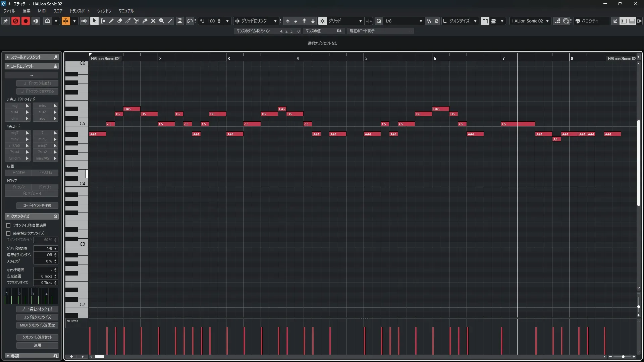Click the クオンタイズをリセット button
Image resolution: width=644 pixels, height=362 pixels.
(x=37, y=337)
